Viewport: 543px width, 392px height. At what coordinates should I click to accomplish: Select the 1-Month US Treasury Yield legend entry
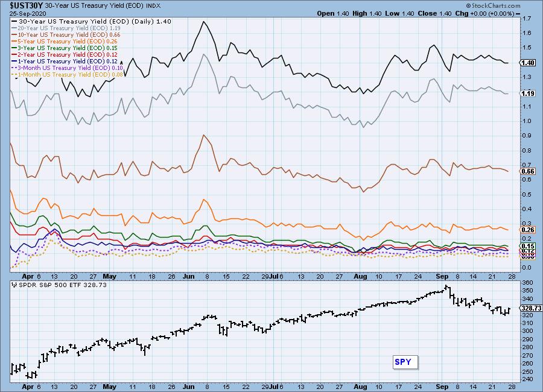(x=68, y=74)
